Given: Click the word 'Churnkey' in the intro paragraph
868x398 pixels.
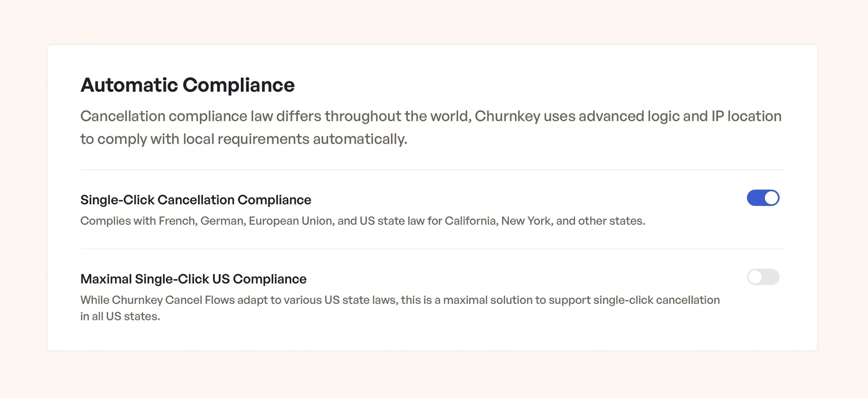Looking at the screenshot, I should (507, 116).
